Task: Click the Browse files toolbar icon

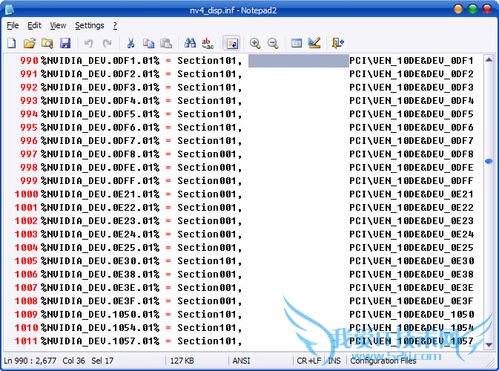Action: coord(47,43)
